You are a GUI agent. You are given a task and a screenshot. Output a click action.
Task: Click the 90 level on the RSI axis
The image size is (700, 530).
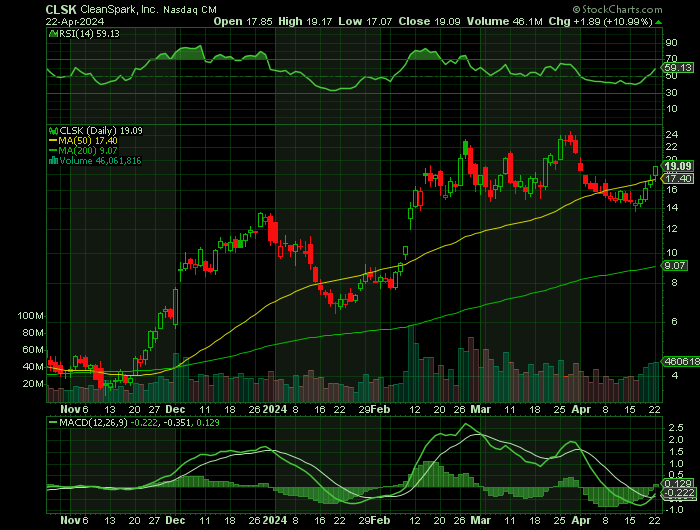tap(671, 43)
